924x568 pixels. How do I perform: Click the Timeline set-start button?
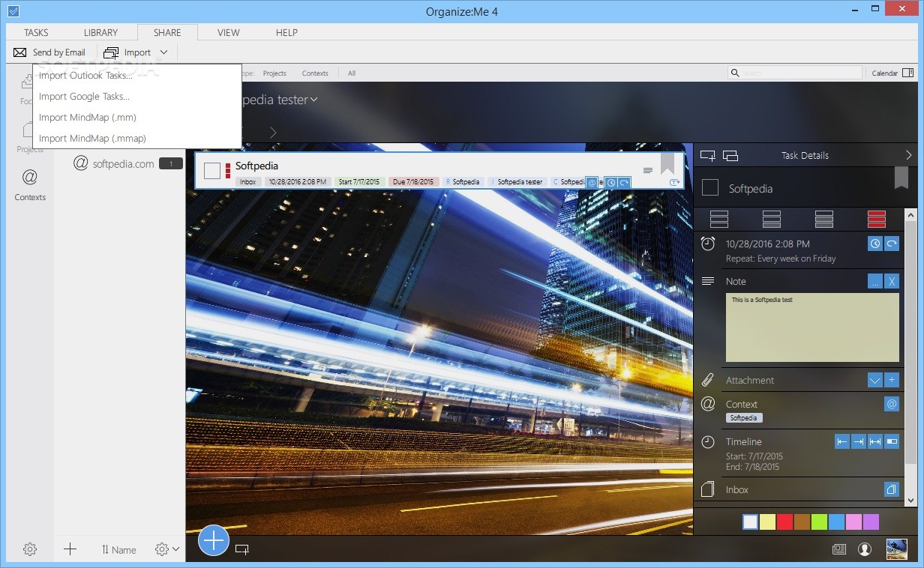coord(842,441)
